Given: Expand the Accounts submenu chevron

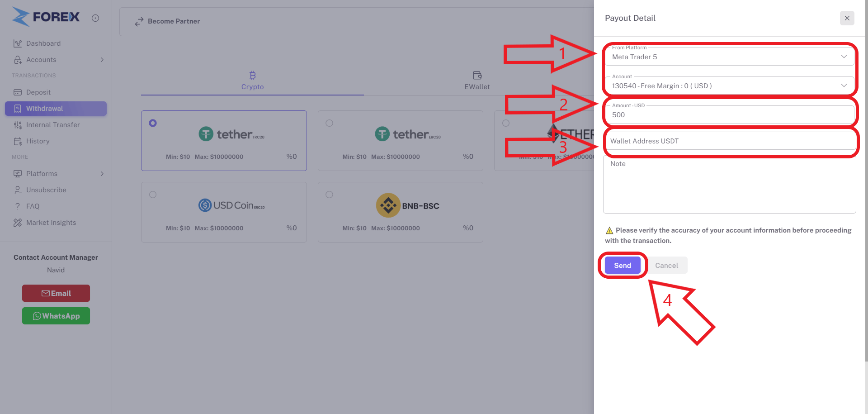Looking at the screenshot, I should tap(102, 60).
